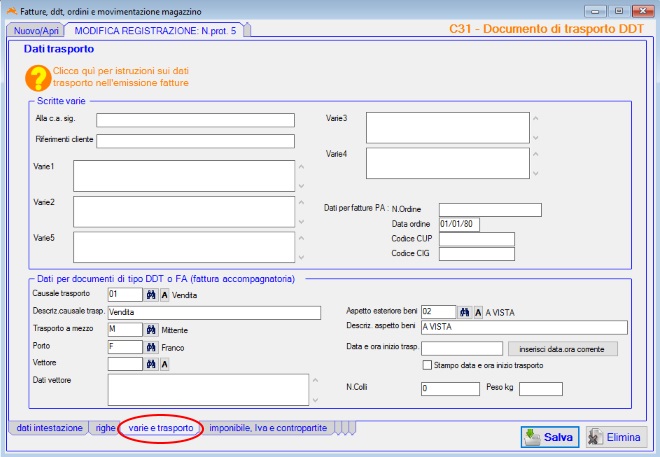Image resolution: width=660 pixels, height=457 pixels.
Task: Click the Trasporto a mezzo code field
Action: (125, 329)
